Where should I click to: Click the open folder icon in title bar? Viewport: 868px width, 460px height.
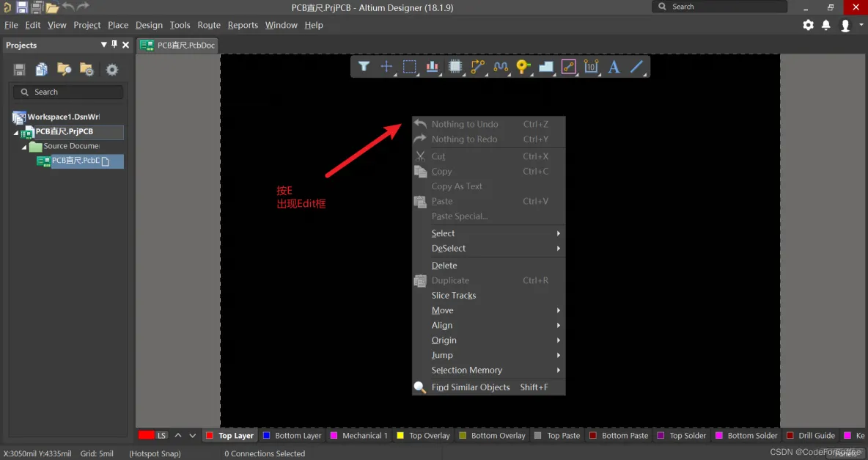tap(52, 7)
